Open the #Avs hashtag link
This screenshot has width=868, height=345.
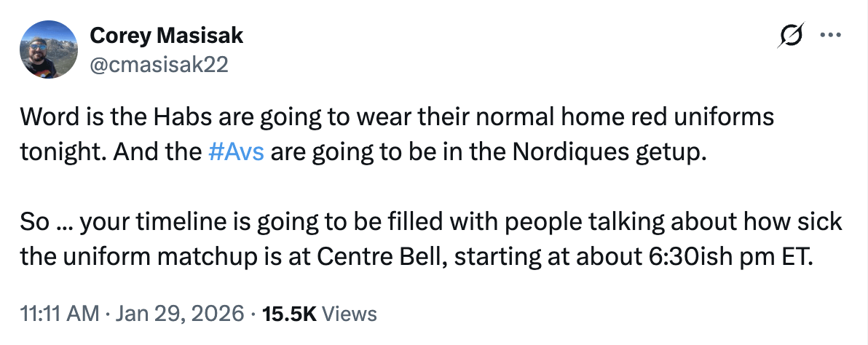click(236, 153)
